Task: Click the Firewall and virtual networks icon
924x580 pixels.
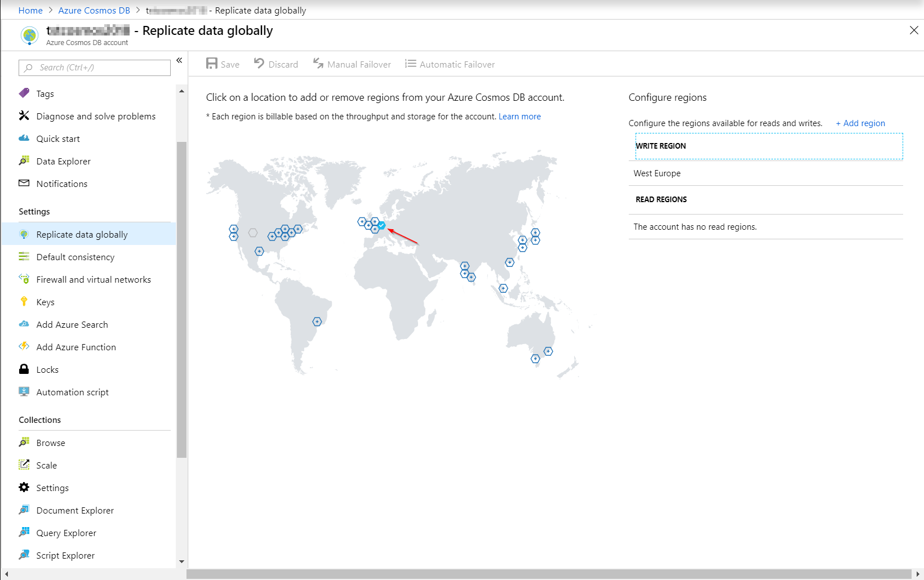Action: [x=24, y=279]
